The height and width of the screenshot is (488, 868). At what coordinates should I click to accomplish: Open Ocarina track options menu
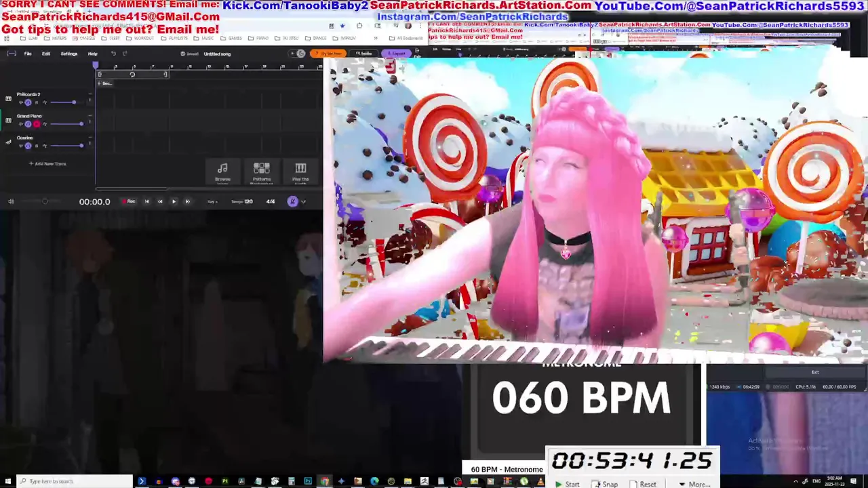point(90,144)
